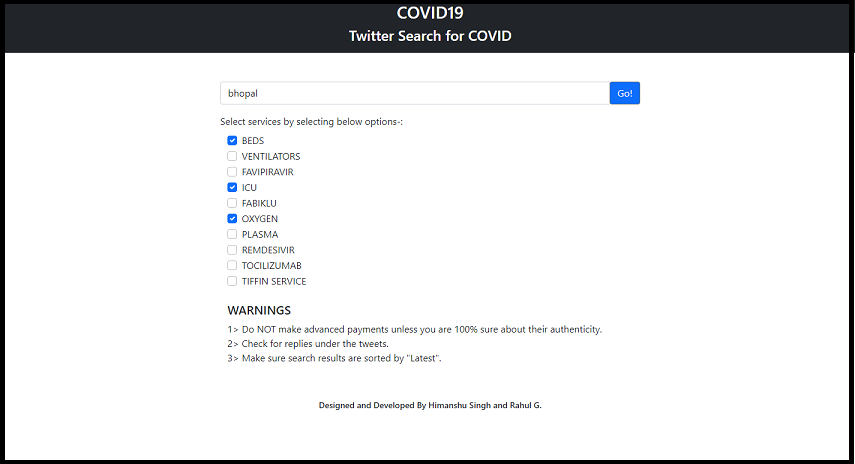Viewport: 855px width, 464px height.
Task: Check the PLASMA checkbox
Action: point(232,234)
